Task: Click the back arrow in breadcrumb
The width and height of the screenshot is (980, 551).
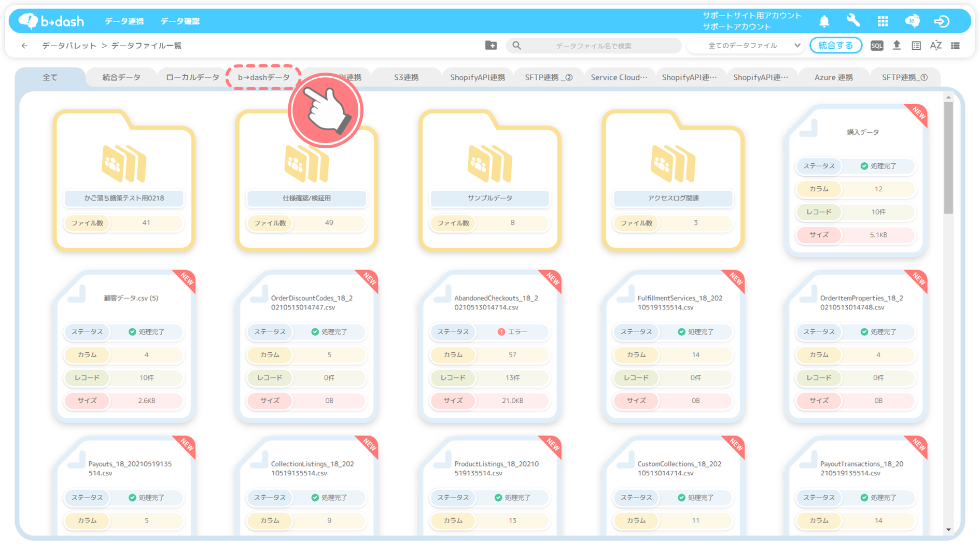Action: (24, 46)
